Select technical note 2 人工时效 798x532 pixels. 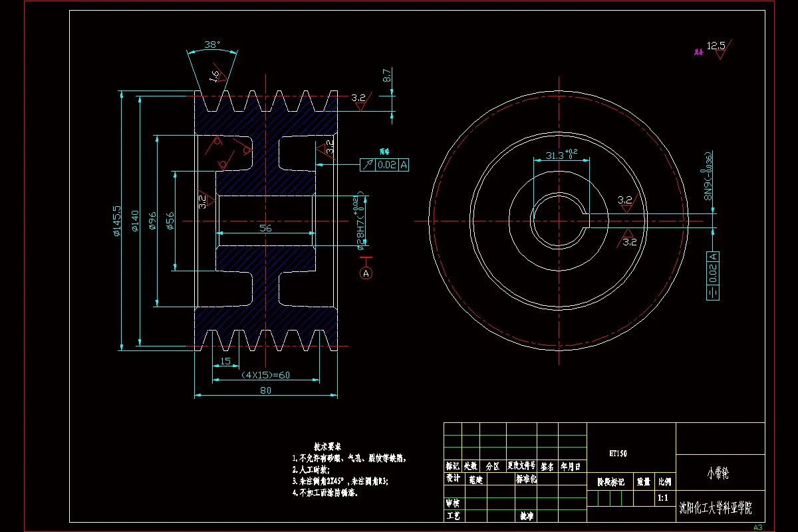pyautogui.click(x=311, y=469)
